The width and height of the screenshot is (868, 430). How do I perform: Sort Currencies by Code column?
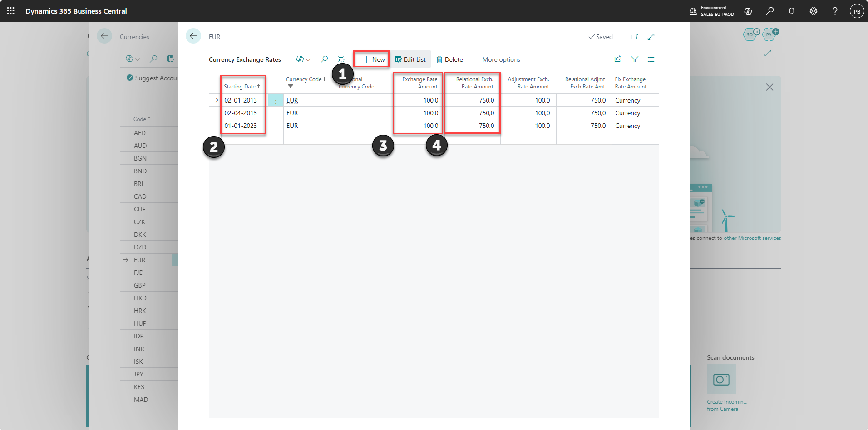[142, 119]
